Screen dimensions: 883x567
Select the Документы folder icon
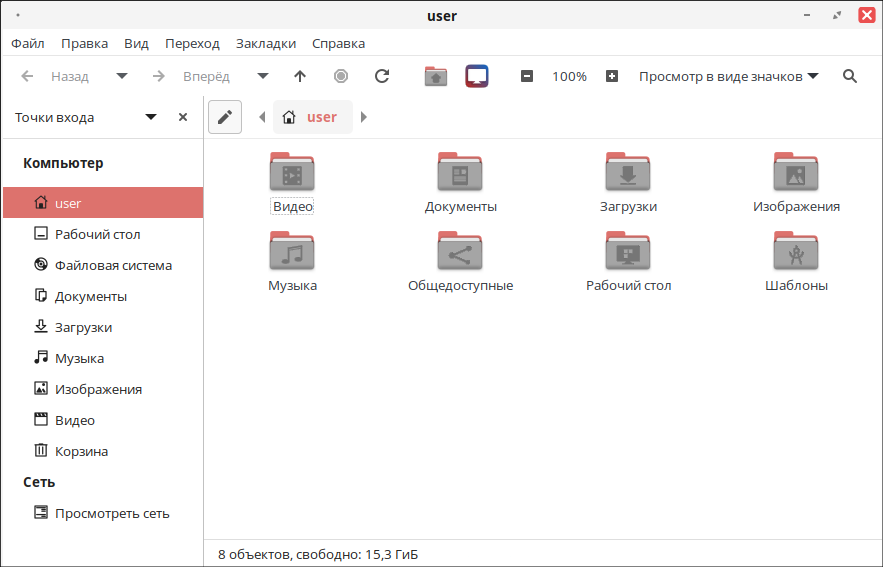pos(460,172)
